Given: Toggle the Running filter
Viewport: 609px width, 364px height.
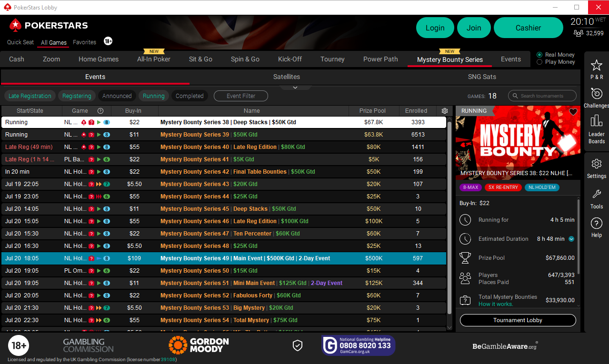Looking at the screenshot, I should pyautogui.click(x=154, y=96).
